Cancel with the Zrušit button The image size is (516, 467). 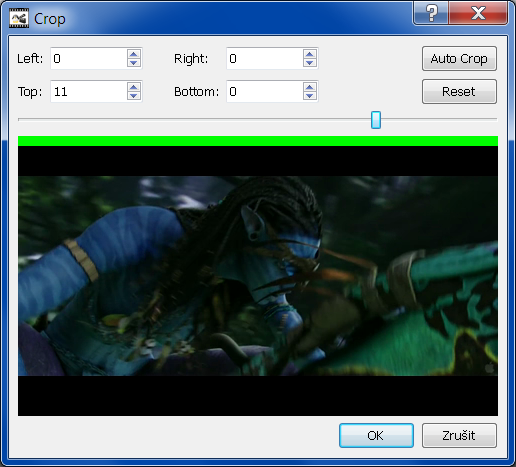(x=459, y=435)
